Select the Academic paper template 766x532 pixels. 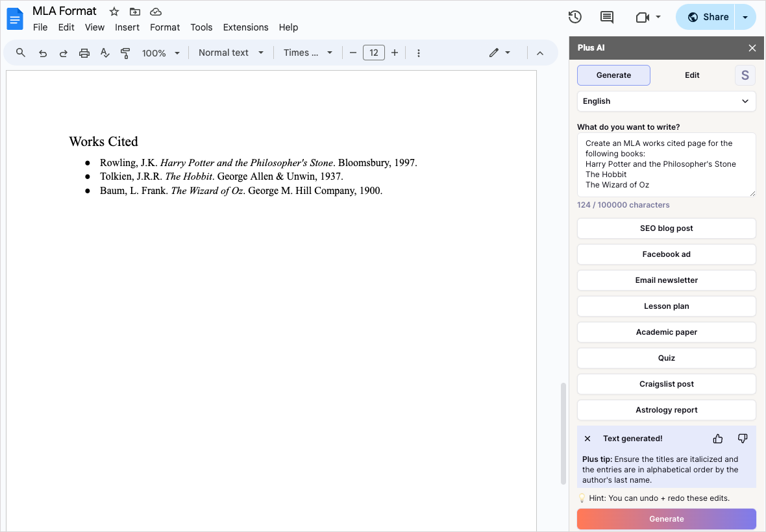666,332
